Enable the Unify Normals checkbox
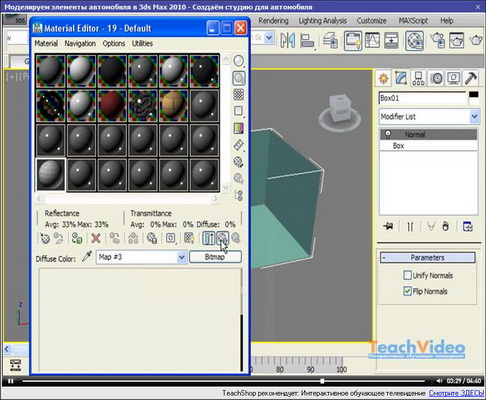The width and height of the screenshot is (486, 400). pyautogui.click(x=407, y=275)
